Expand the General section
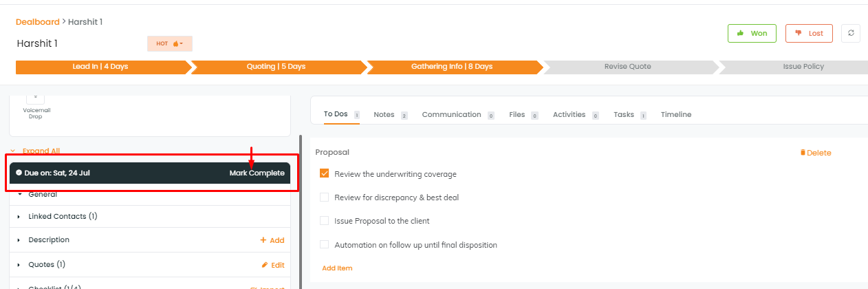868x289 pixels. 149,195
